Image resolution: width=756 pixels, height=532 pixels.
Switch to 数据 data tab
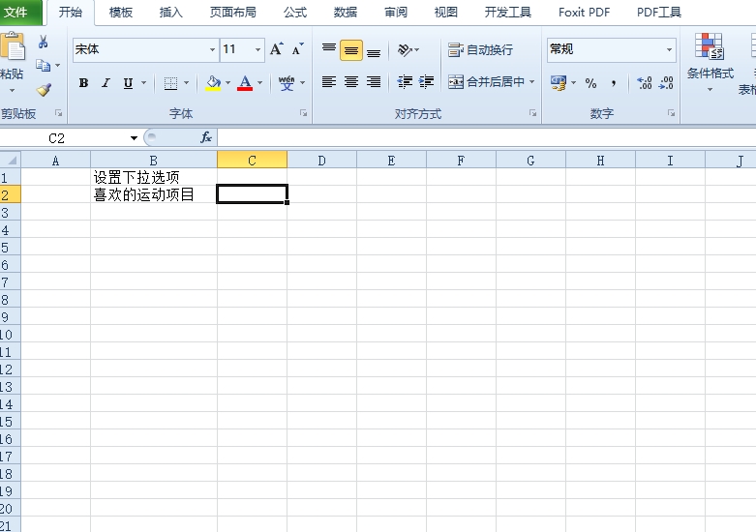[x=346, y=12]
